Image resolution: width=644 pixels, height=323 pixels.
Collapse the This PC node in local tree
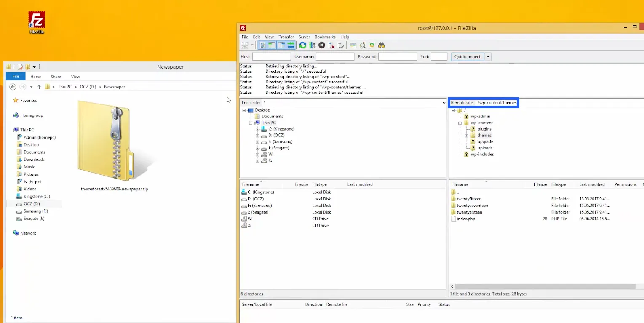click(x=251, y=123)
